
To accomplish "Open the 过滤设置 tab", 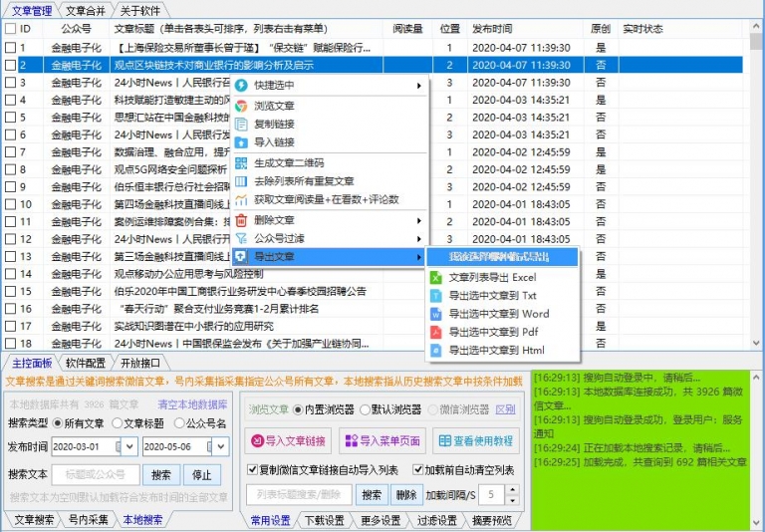I will 436,520.
